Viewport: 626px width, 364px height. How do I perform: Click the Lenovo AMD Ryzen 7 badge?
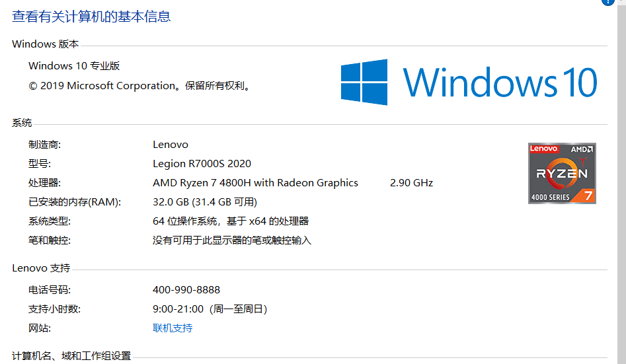(562, 173)
